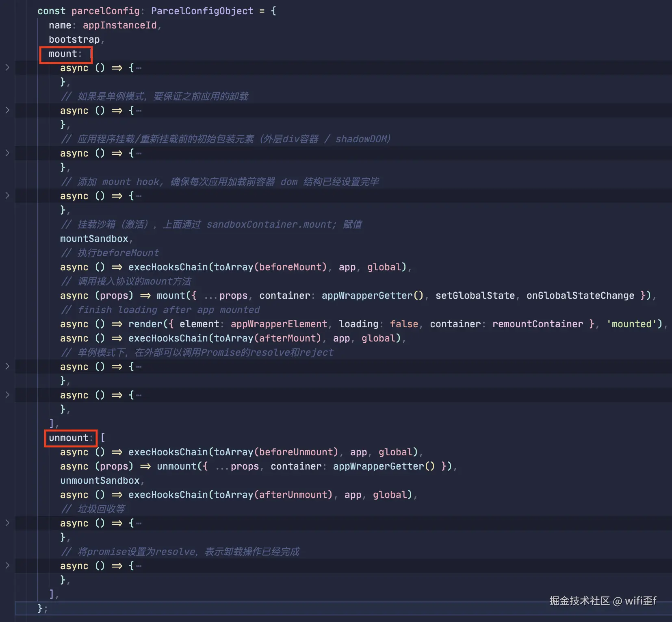672x622 pixels.
Task: Click the appWrapperElement identifier
Action: [x=279, y=324]
